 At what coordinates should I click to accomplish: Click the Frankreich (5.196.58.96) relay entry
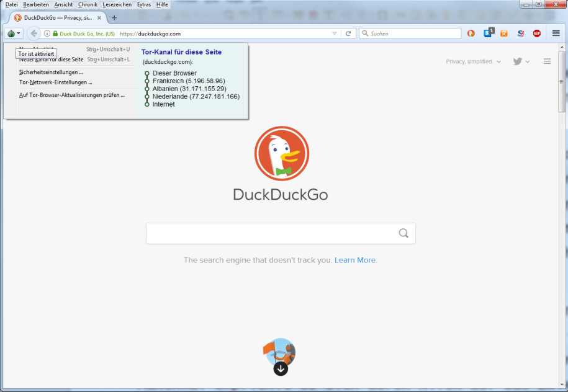click(x=189, y=81)
